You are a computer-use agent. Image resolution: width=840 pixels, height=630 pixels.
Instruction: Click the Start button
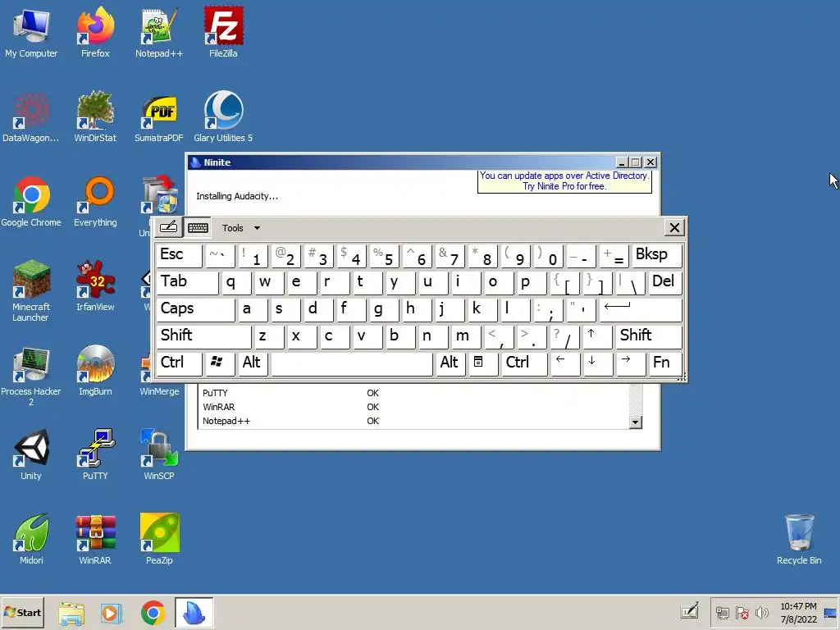pos(22,612)
